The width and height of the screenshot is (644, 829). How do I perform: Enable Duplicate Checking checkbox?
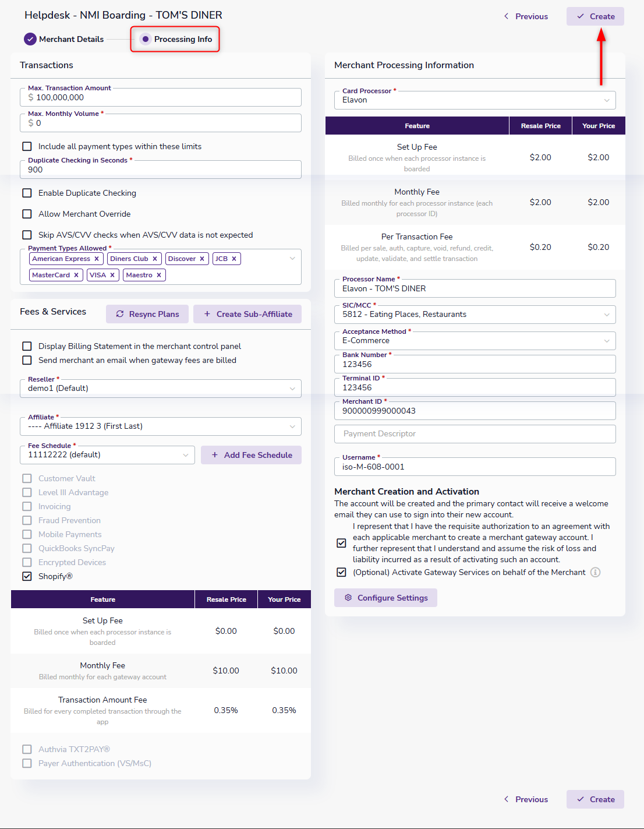27,193
